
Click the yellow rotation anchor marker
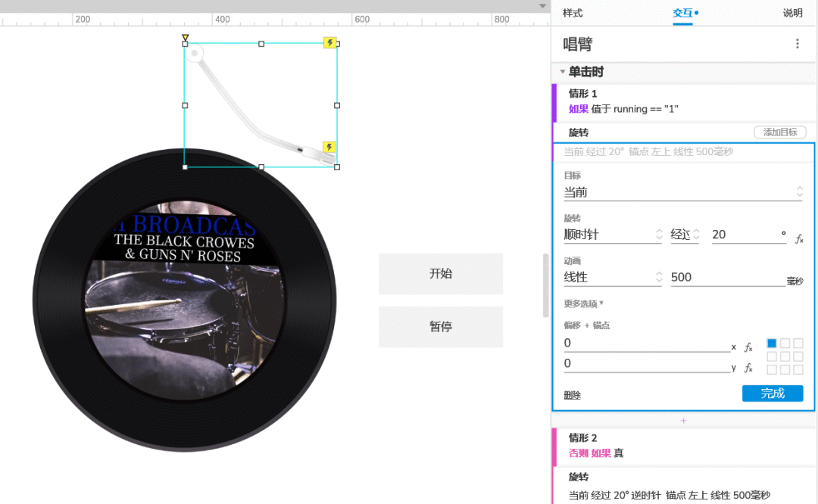(186, 38)
